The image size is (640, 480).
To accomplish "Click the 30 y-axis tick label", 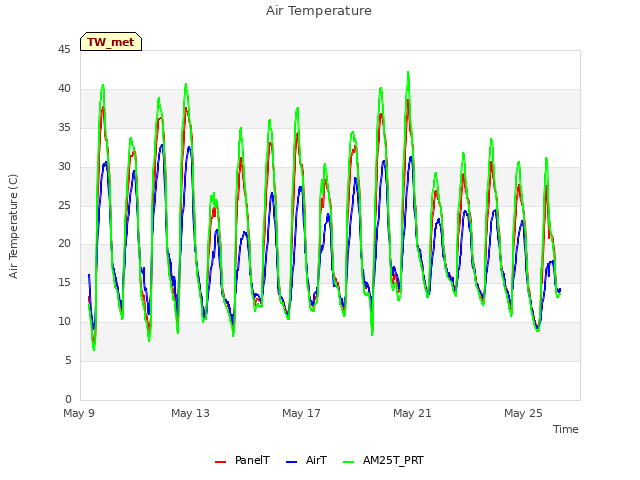I will [64, 167].
